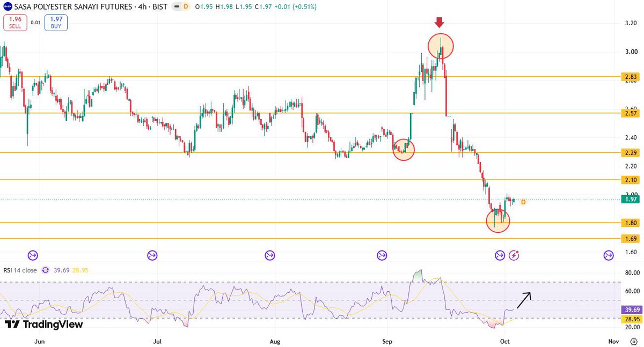Click the contract switch marker above Aug

click(x=269, y=255)
